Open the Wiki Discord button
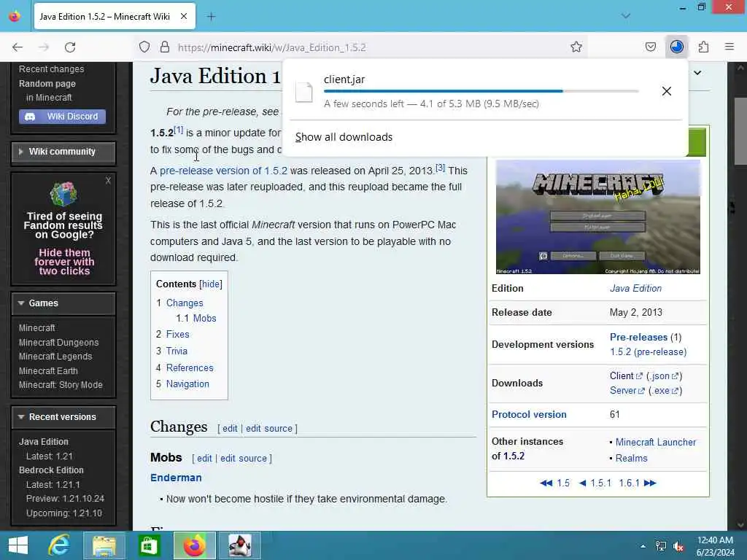 tap(63, 116)
